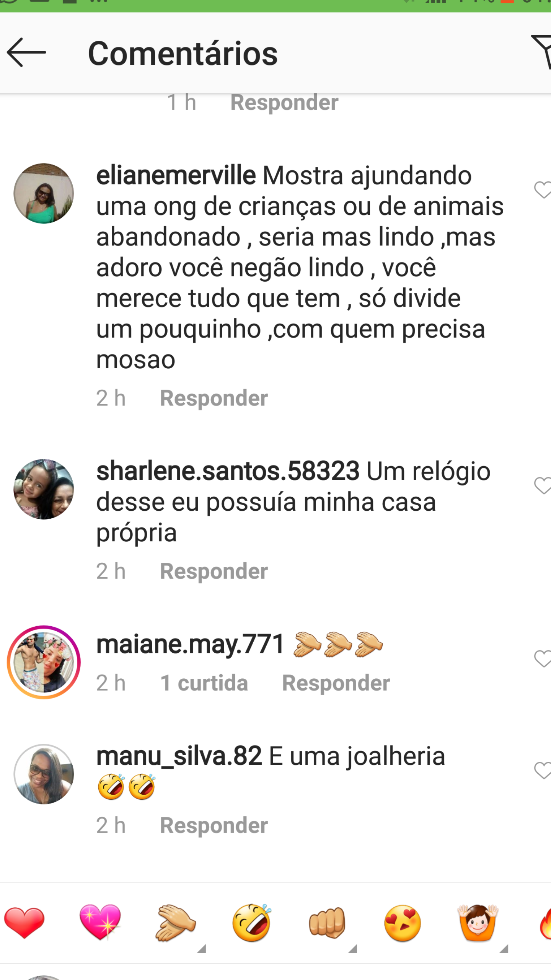This screenshot has height=980, width=551.
Task: Insert sparkling pink heart emoji
Action: pyautogui.click(x=100, y=923)
